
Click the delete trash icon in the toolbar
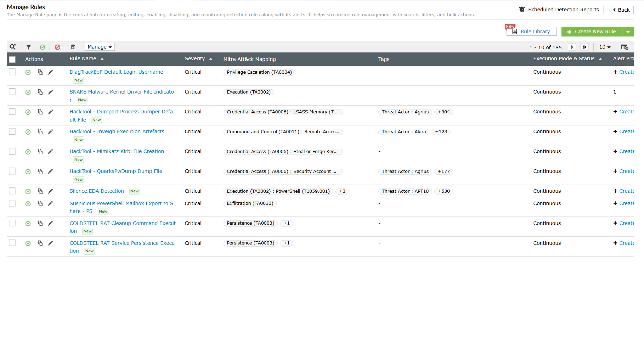tap(73, 47)
